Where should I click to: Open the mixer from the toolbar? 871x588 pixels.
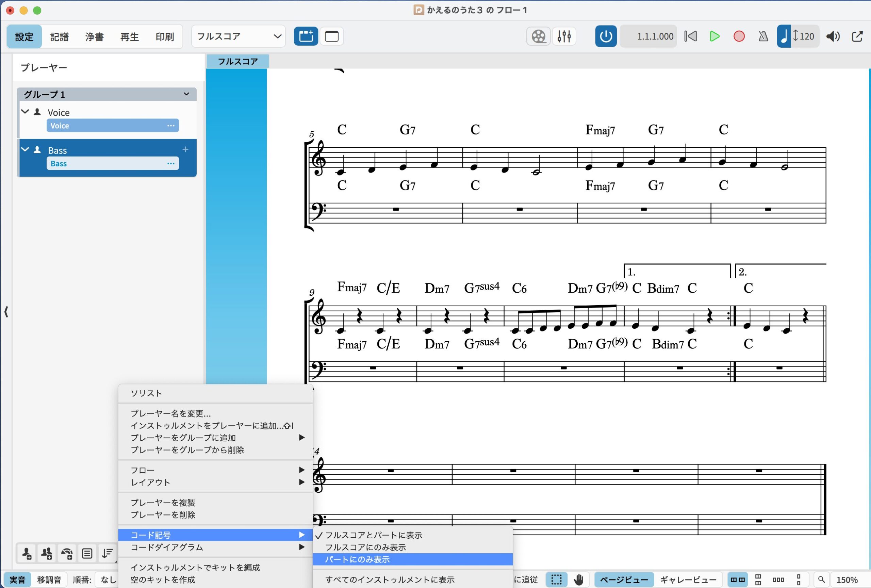[564, 36]
